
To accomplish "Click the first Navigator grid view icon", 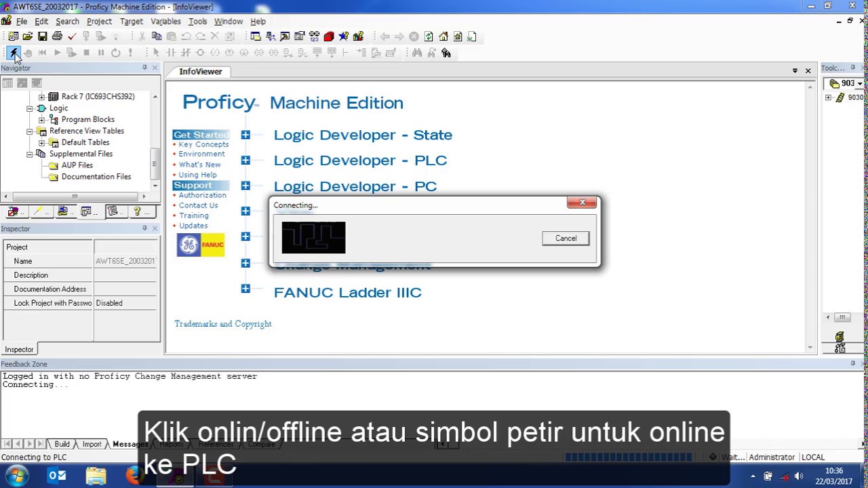I will (7, 83).
